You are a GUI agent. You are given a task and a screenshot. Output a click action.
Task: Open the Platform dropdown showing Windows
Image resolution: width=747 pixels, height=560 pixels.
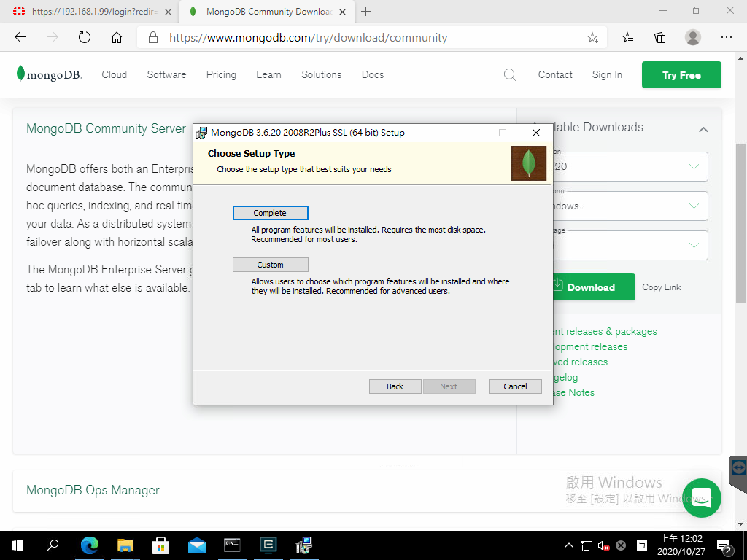[630, 206]
